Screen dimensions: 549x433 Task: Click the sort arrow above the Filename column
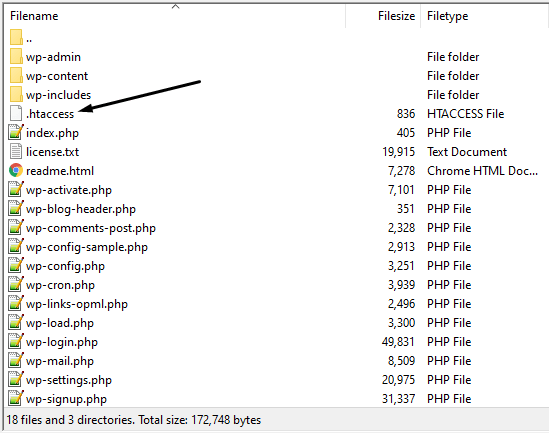tap(176, 6)
